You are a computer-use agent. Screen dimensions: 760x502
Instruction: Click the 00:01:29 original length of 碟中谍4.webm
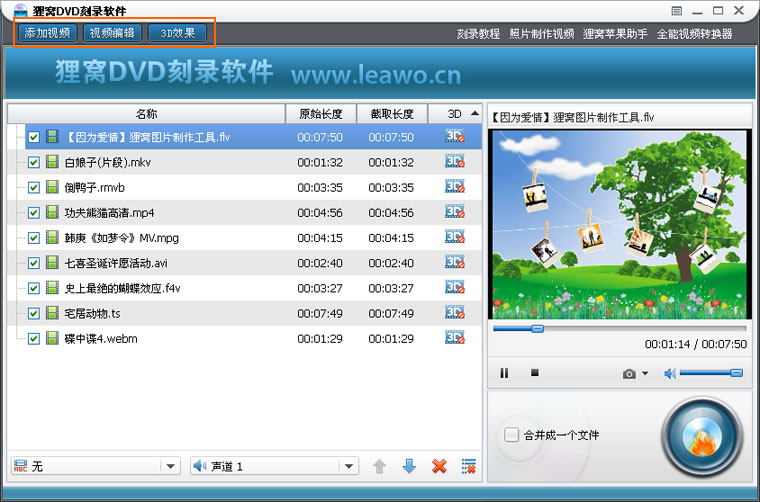tap(320, 339)
